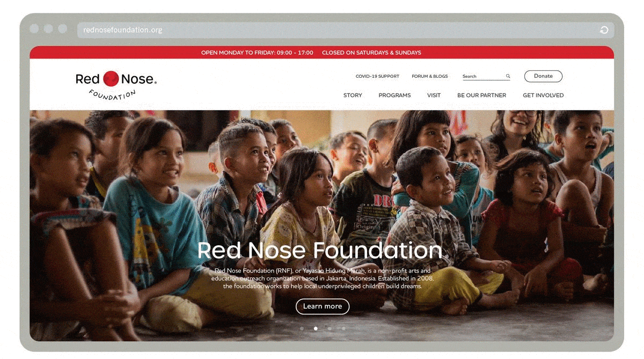Open the PROGRAMS menu
Image resolution: width=644 pixels, height=359 pixels.
point(394,96)
